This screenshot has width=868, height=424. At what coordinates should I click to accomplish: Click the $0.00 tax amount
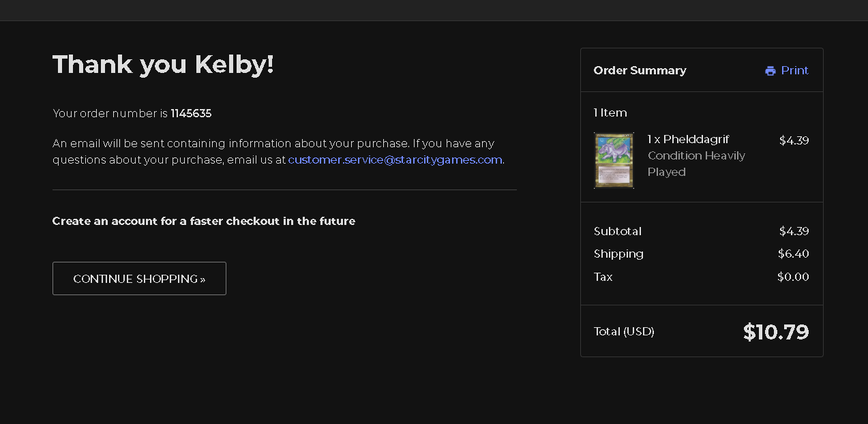click(x=793, y=277)
